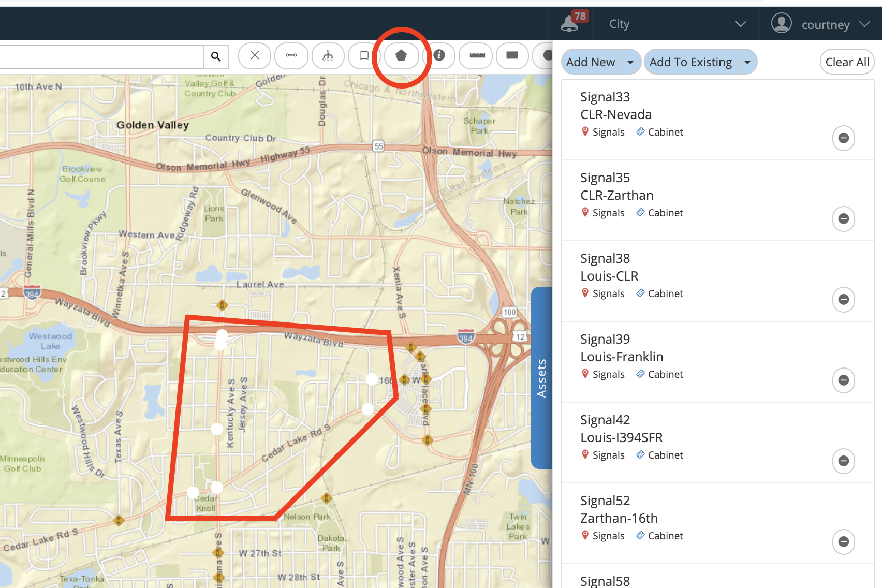The image size is (882, 588).
Task: Open the City dropdown
Action: [x=678, y=24]
